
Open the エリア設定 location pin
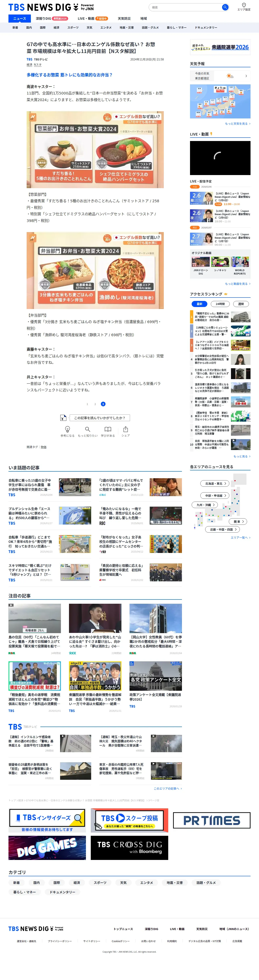(244, 7)
